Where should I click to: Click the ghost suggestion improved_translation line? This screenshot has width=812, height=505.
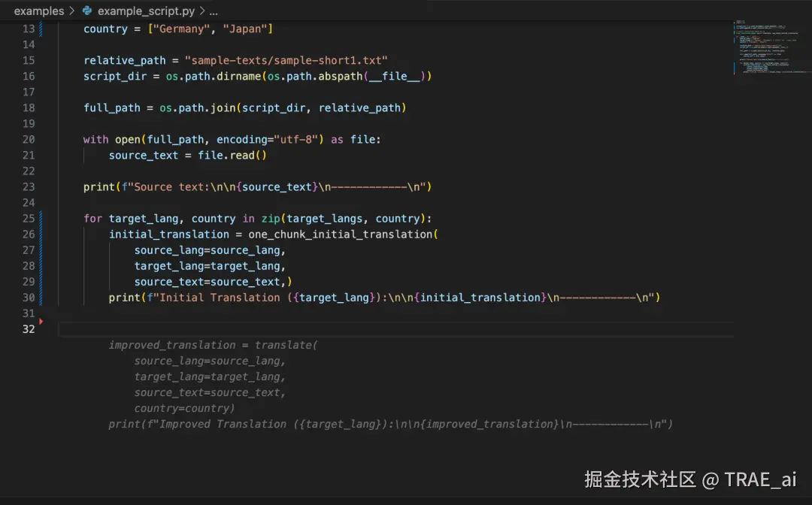(x=213, y=346)
